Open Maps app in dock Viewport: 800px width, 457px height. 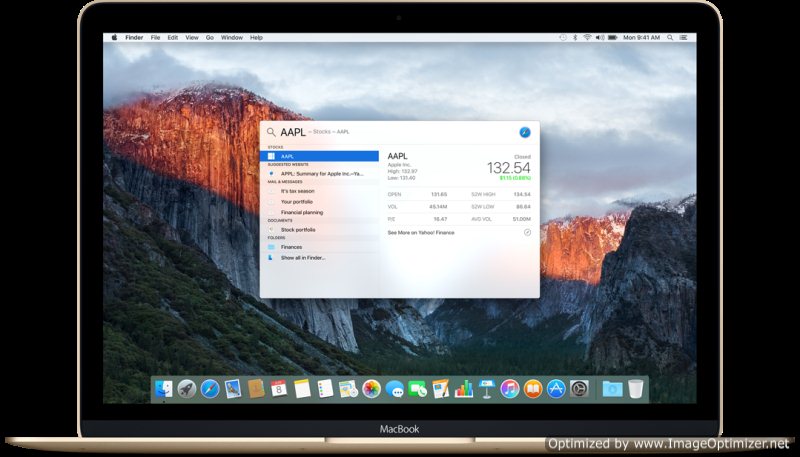(348, 389)
